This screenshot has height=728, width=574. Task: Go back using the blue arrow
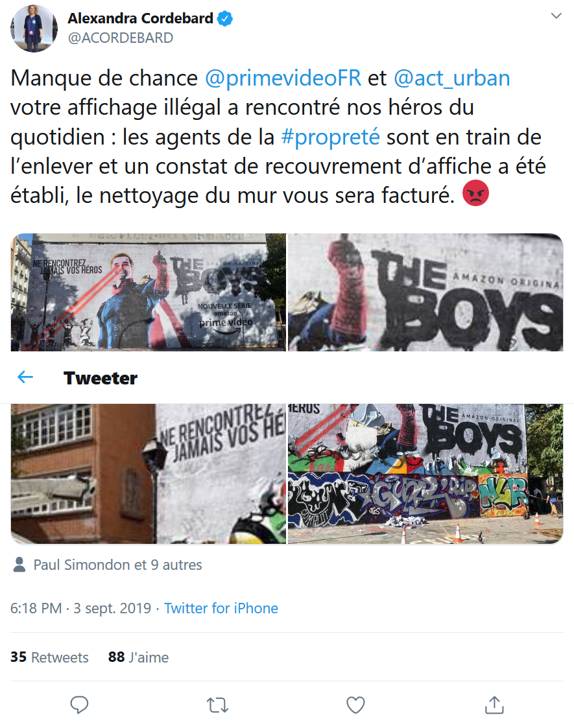tap(25, 377)
